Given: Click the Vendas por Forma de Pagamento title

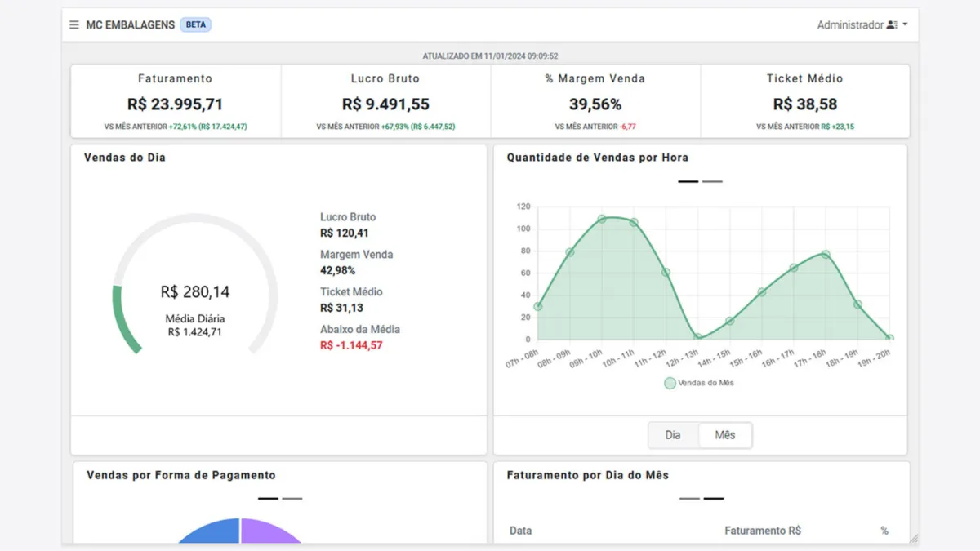Looking at the screenshot, I should pos(180,475).
